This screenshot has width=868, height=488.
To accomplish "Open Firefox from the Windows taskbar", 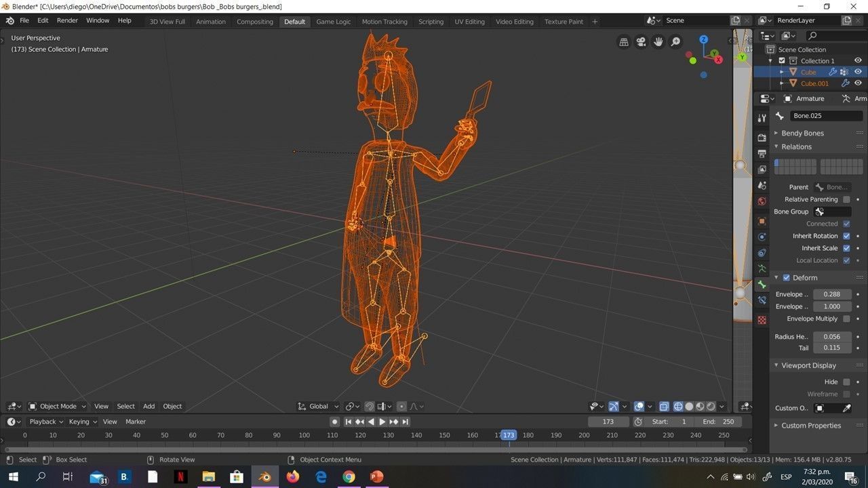I will point(292,477).
